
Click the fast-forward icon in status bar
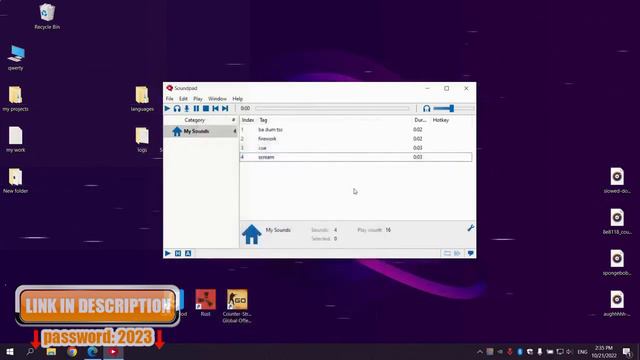point(458,253)
